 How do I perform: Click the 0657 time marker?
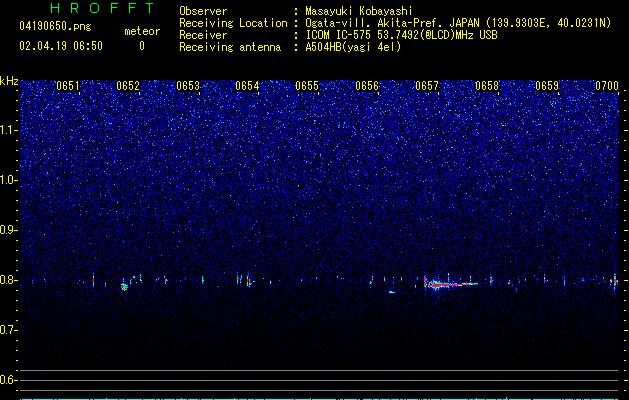(427, 86)
